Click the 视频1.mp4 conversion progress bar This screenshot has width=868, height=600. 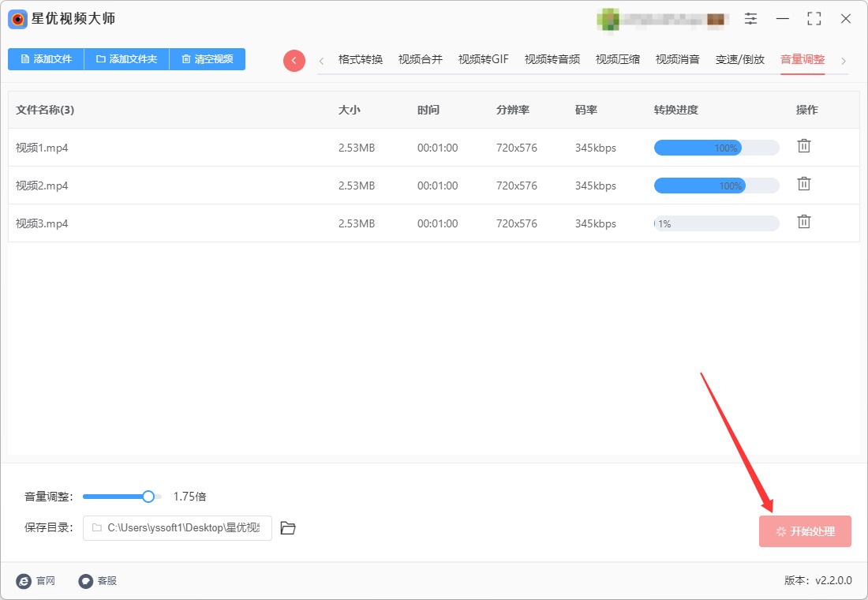(716, 148)
